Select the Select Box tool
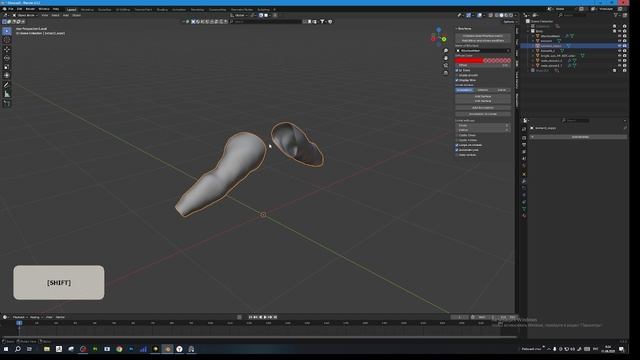Image resolution: width=640 pixels, height=360 pixels. tap(7, 31)
